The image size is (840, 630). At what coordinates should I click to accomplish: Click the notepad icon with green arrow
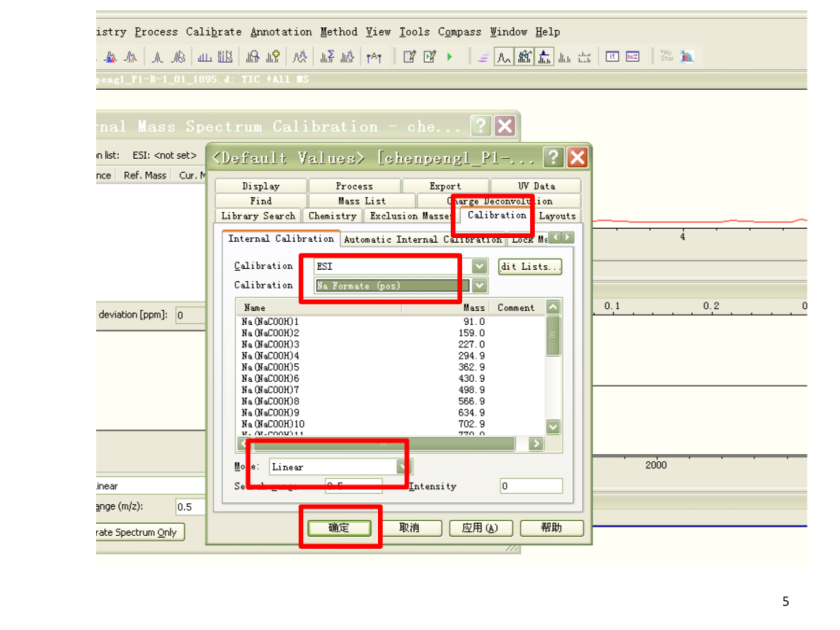click(429, 57)
